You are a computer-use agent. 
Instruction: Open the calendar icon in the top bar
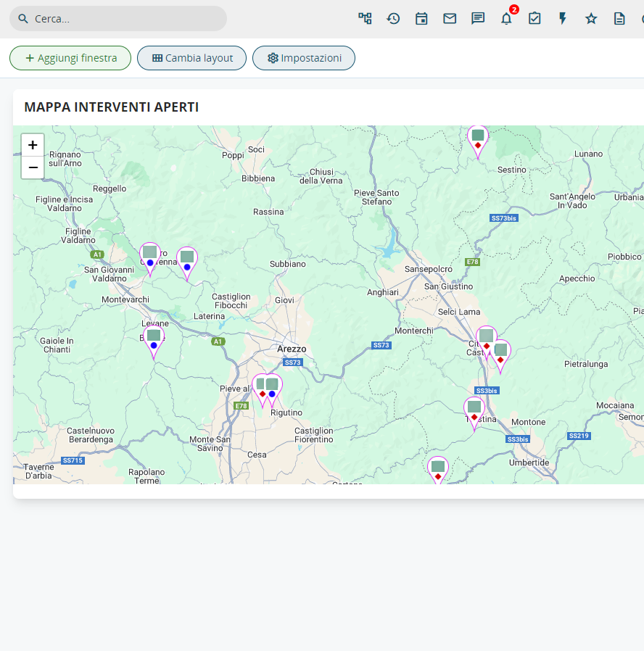[x=421, y=18]
